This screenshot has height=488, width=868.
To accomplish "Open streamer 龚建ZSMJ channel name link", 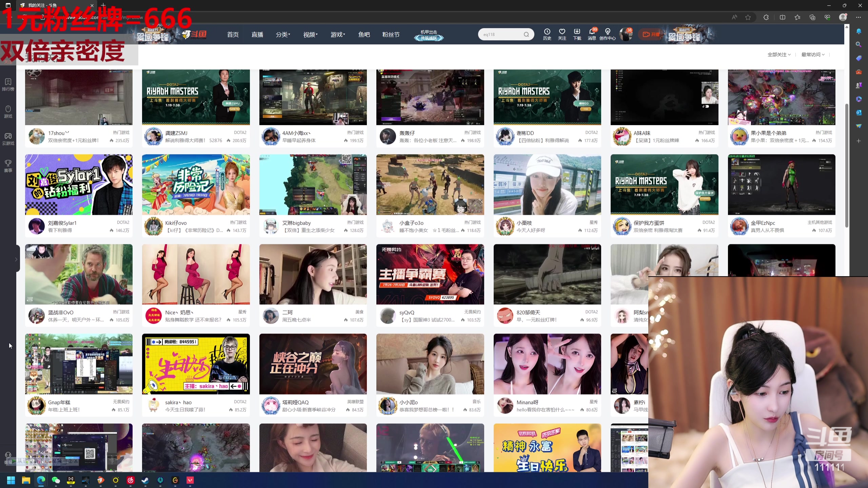I will [x=176, y=133].
